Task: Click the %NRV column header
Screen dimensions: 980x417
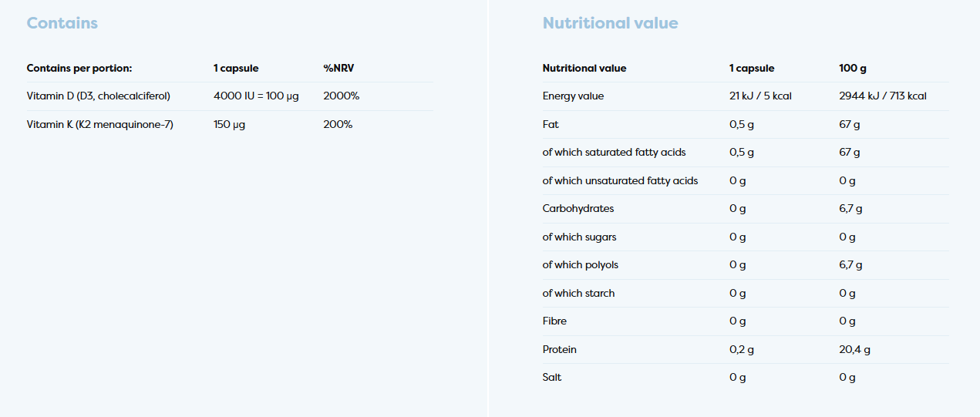Action: [338, 68]
